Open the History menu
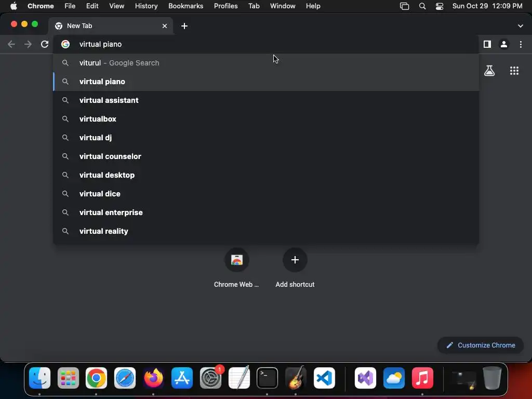The width and height of the screenshot is (532, 399). pyautogui.click(x=146, y=6)
